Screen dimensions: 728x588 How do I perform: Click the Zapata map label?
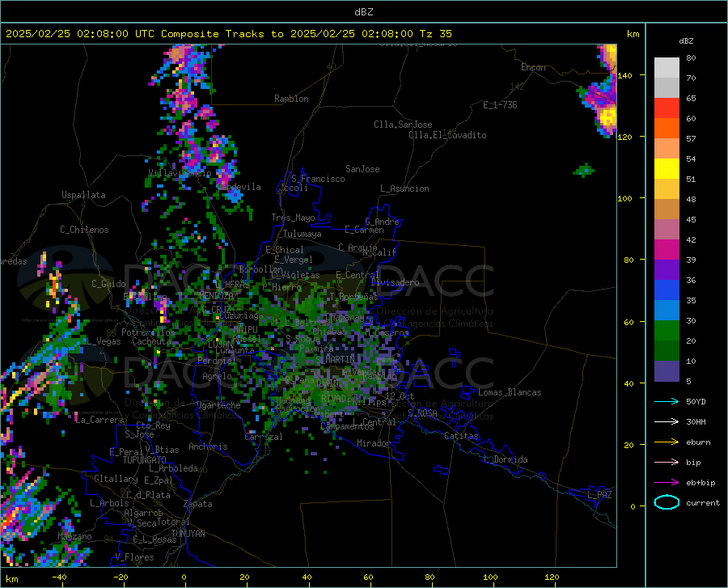pos(198,504)
